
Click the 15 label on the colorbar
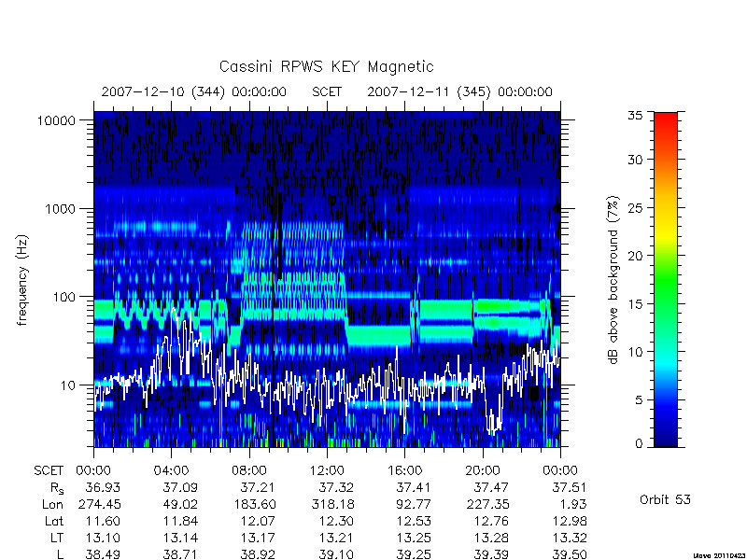(x=635, y=304)
